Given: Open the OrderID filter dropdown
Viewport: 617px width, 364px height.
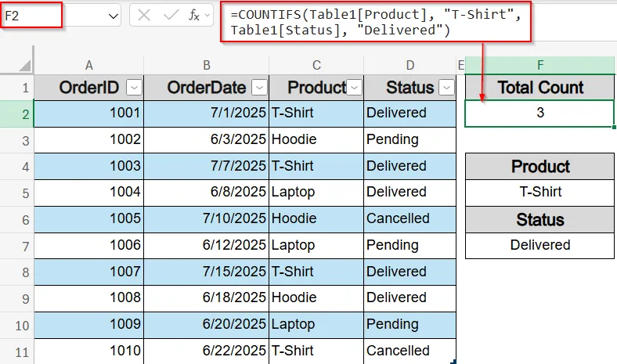Looking at the screenshot, I should point(134,88).
